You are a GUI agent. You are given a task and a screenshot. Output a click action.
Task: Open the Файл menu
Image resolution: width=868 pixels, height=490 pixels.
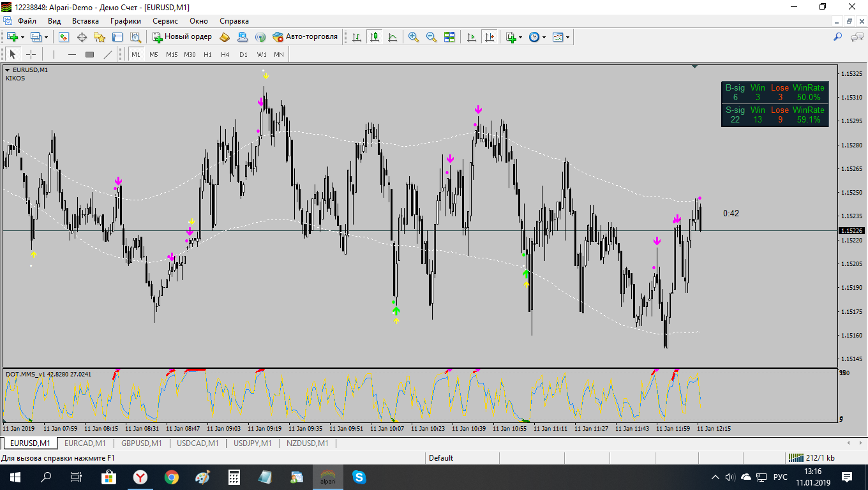click(27, 20)
